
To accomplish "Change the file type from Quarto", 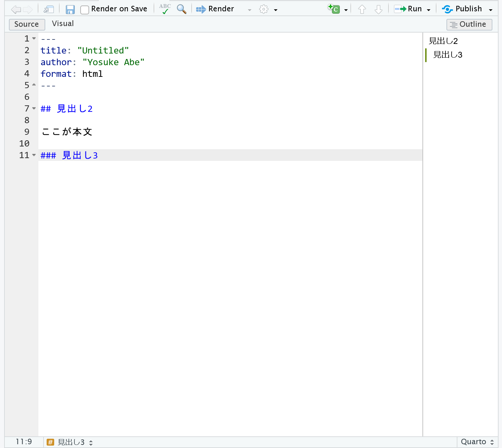I will (x=478, y=442).
